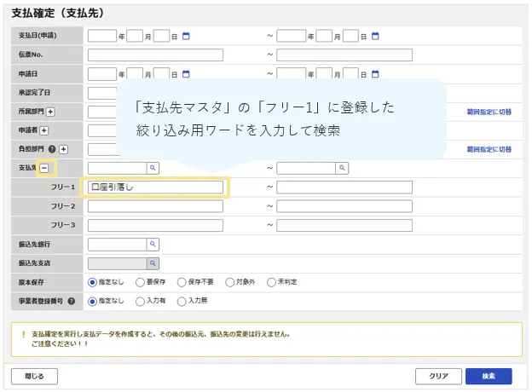Viewport: 532px width, 392px height.
Task: Click help icon next to 負担部門
Action: click(x=53, y=149)
